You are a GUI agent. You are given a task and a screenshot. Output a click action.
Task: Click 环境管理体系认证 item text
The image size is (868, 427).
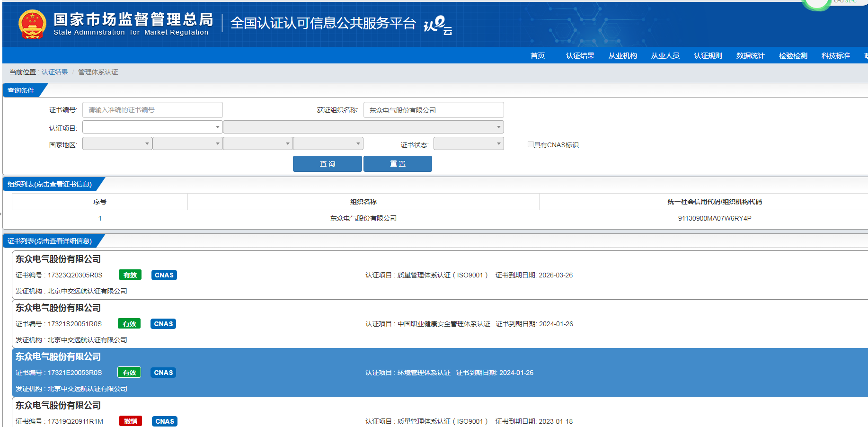point(424,373)
